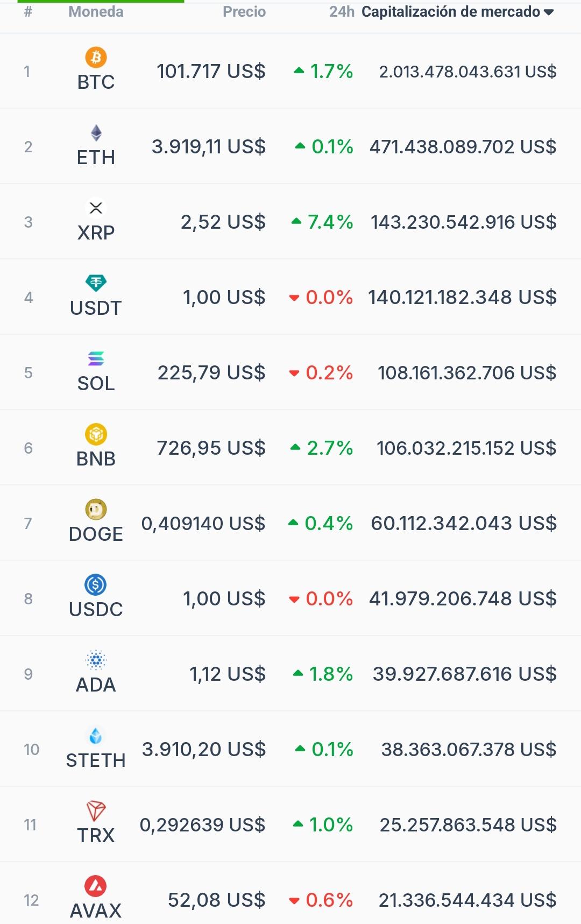Tap the Solana striped logo

coord(96,358)
